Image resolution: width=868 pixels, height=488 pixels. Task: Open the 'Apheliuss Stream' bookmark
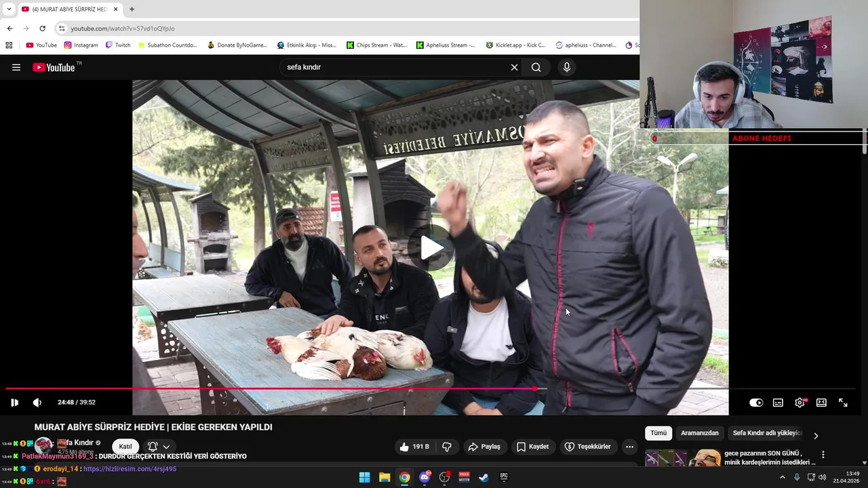(446, 45)
